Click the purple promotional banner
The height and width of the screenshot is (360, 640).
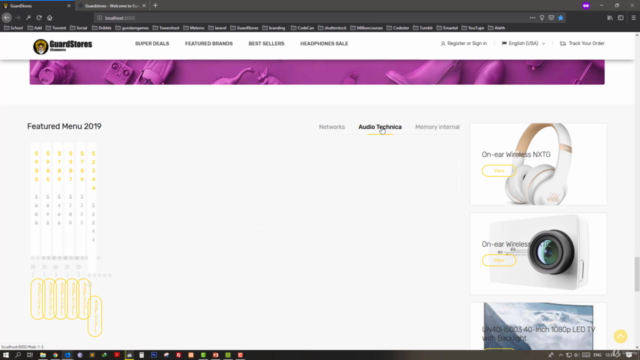point(317,72)
